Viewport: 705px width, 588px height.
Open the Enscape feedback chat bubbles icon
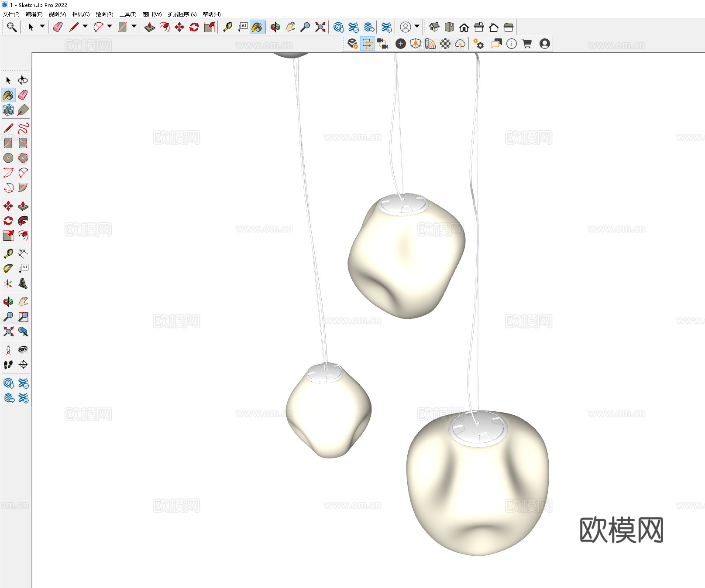(496, 44)
